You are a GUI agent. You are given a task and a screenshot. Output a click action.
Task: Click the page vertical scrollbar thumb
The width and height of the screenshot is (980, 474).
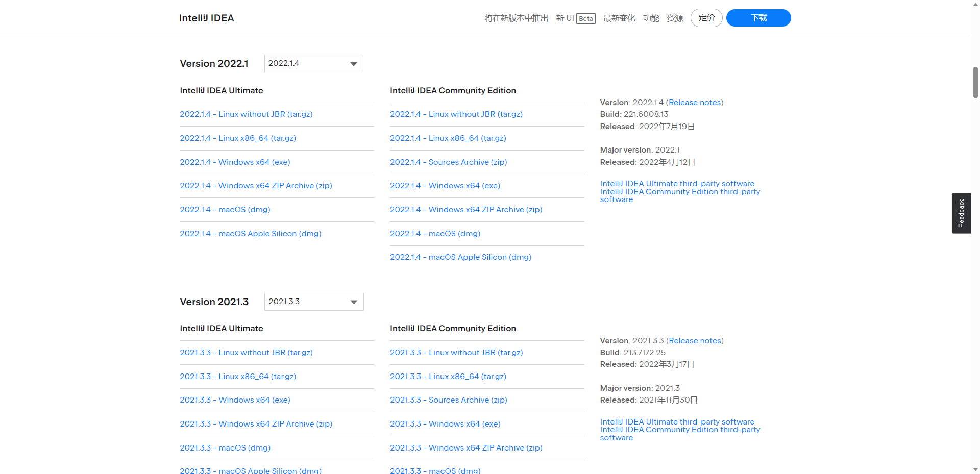(975, 82)
